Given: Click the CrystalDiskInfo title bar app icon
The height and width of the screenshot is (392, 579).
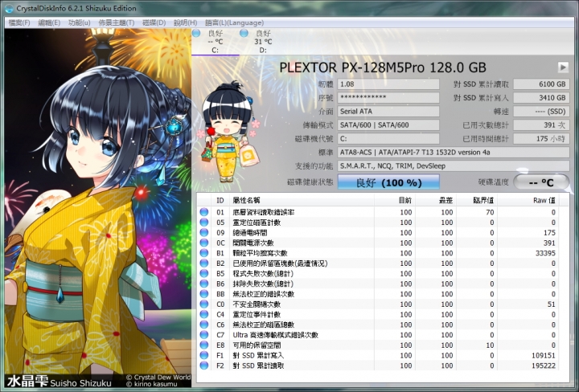Looking at the screenshot, I should [10, 8].
